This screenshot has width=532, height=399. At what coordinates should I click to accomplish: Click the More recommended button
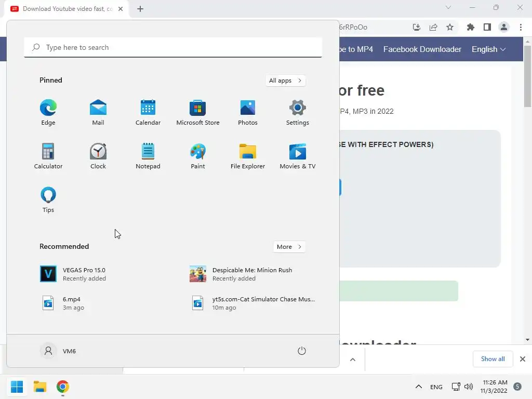[x=289, y=247]
